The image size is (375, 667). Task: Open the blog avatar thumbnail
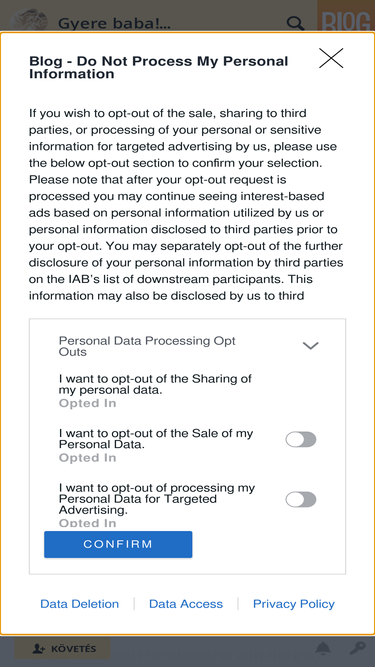(28, 21)
